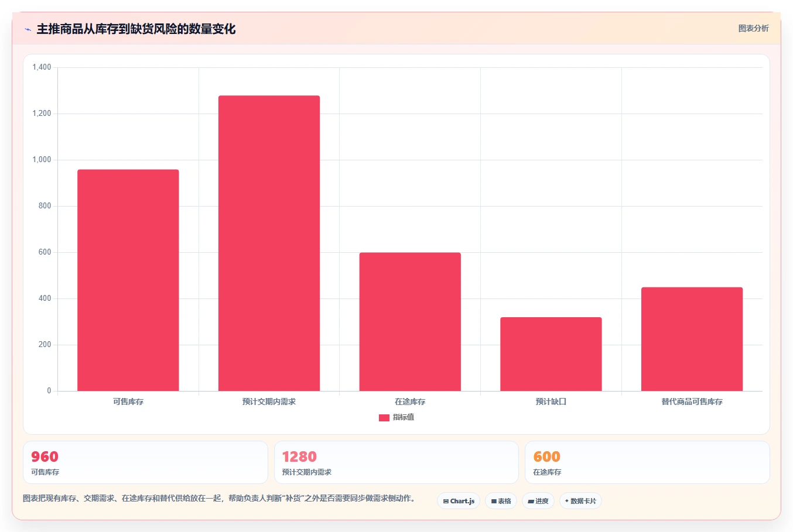The width and height of the screenshot is (793, 532).
Task: Select the 替代商品可售库存 bar in the chart
Action: point(692,339)
